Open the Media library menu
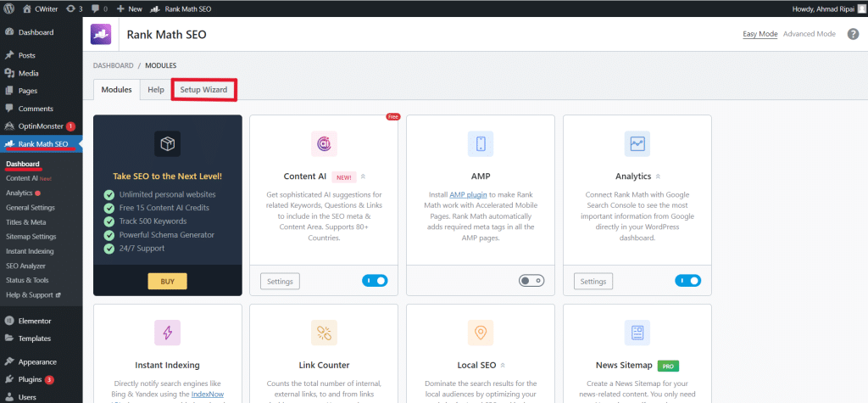Viewport: 868px width, 403px height. [x=28, y=73]
